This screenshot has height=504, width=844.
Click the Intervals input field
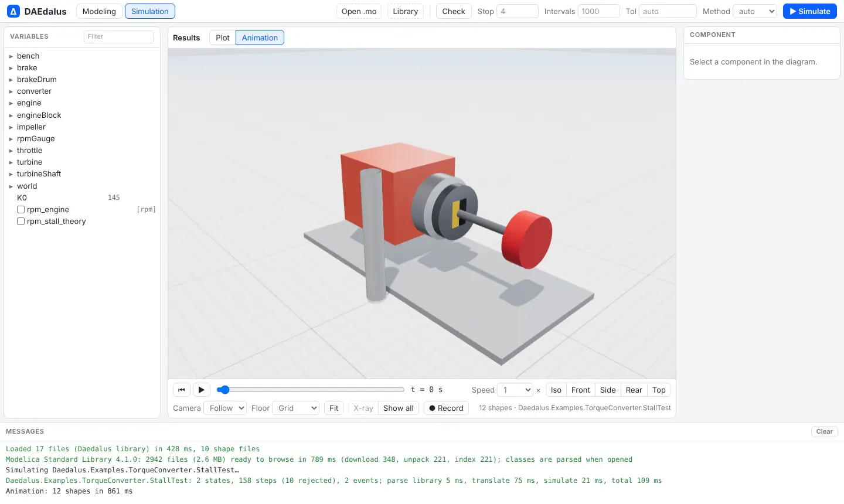[x=599, y=11]
